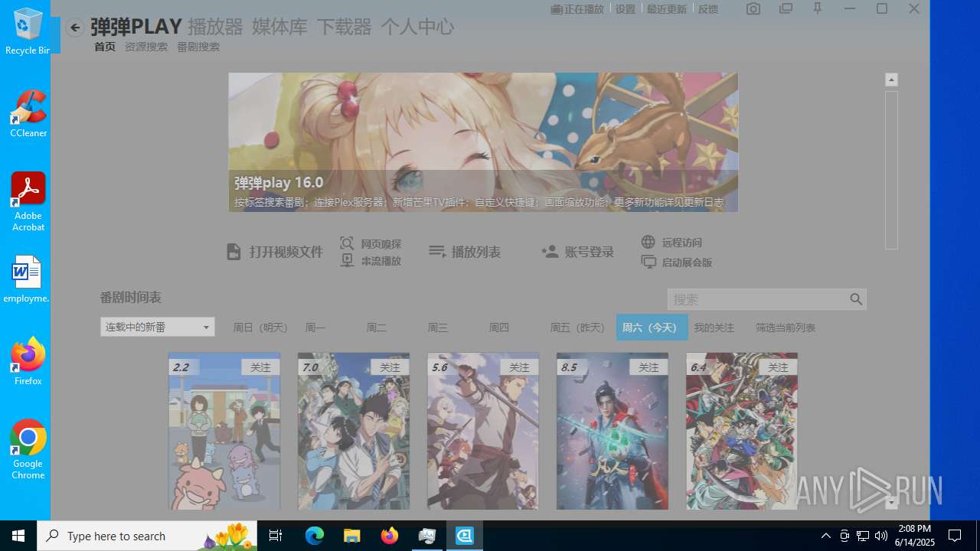Open the 下载器 tab
This screenshot has height=551, width=980.
[344, 27]
